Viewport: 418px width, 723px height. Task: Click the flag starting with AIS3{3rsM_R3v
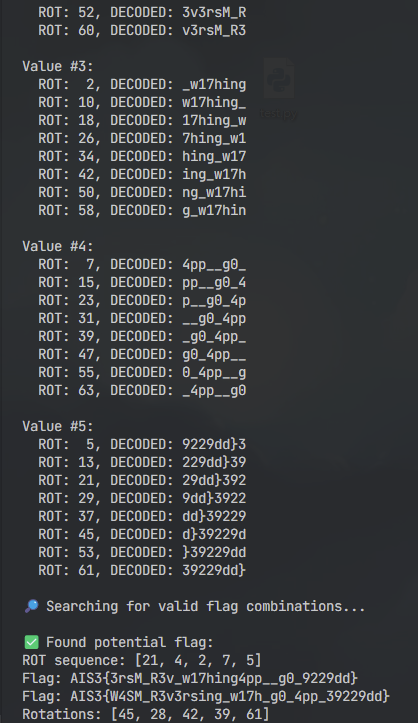[190, 678]
